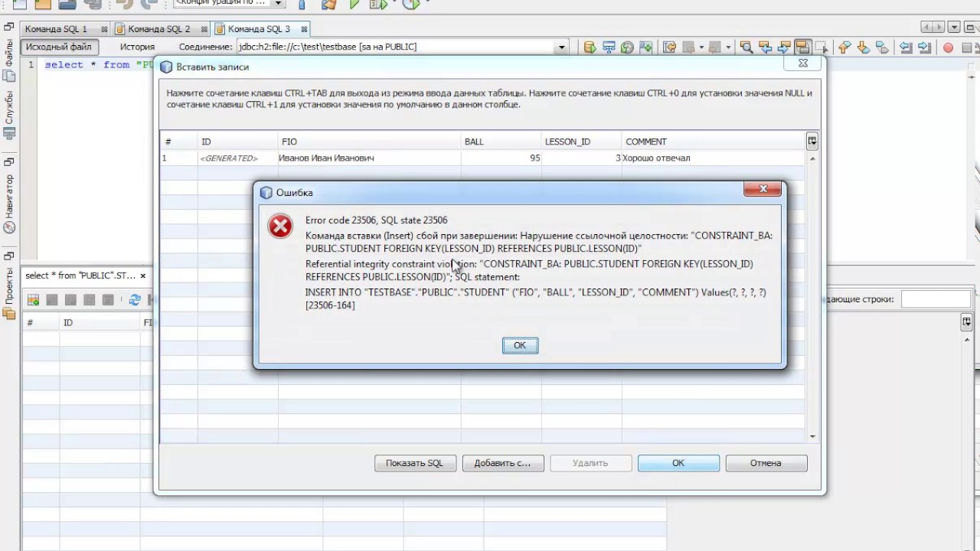Click the Хорошо отвечал comment cell
980x551 pixels.
click(714, 158)
